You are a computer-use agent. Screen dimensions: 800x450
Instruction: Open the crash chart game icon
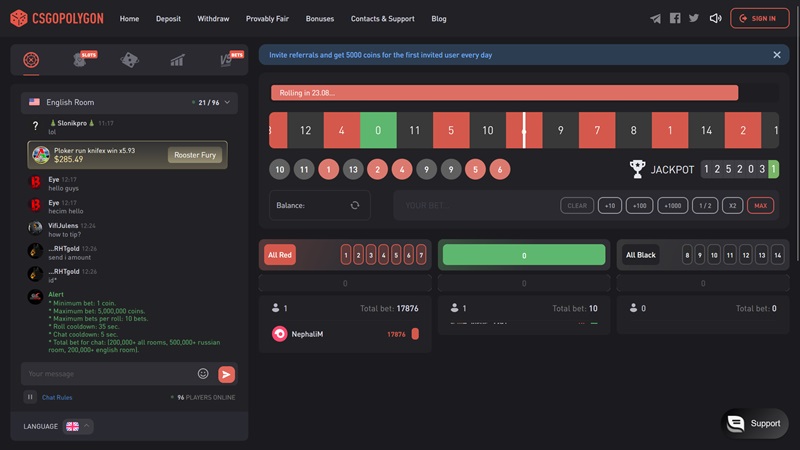click(x=177, y=61)
